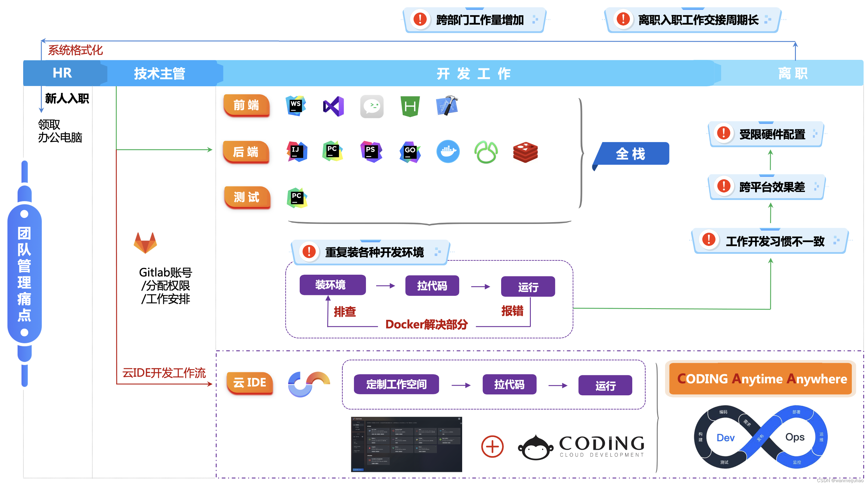
Task: Click the orange 后端 label
Action: (x=246, y=152)
